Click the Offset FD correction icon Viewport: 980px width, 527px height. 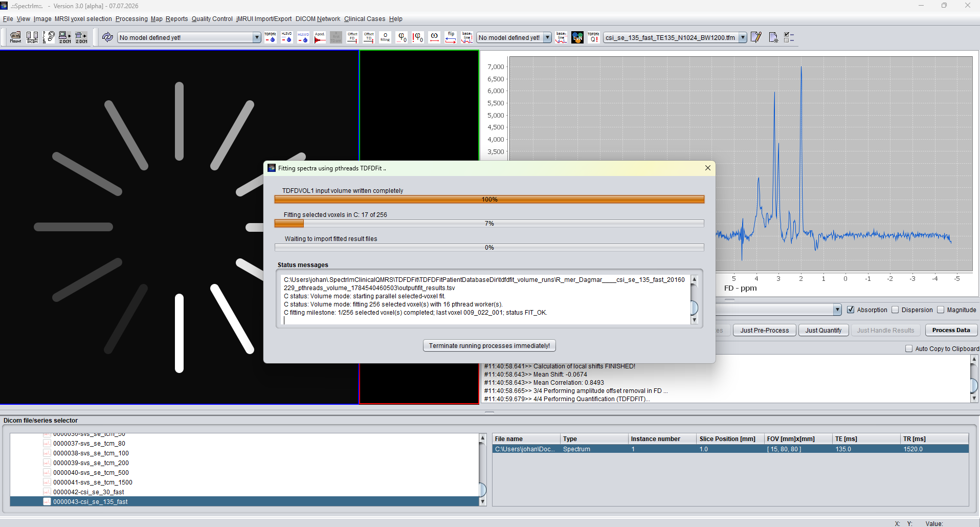(352, 37)
